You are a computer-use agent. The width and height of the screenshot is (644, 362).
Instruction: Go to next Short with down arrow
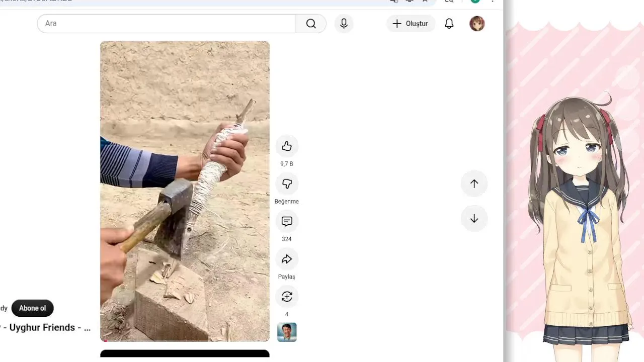pos(474,219)
